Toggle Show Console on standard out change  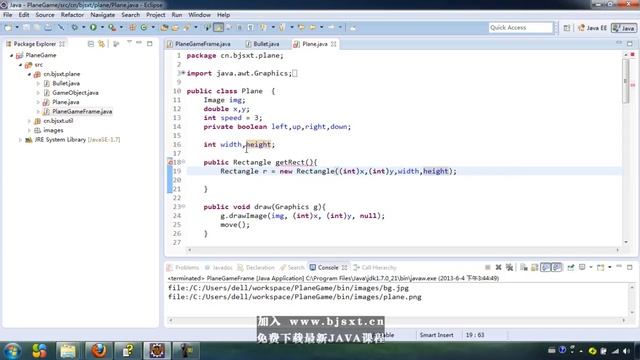[x=545, y=267]
